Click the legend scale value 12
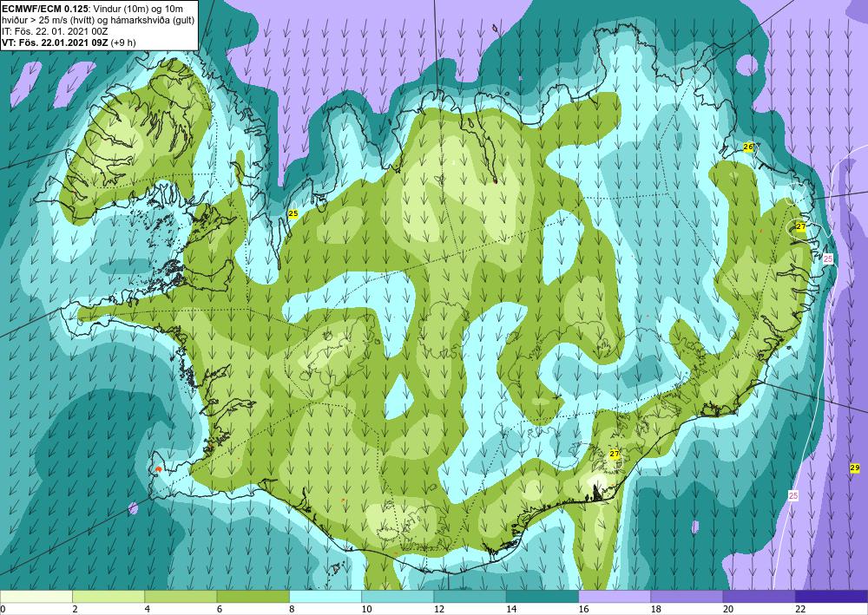The height and width of the screenshot is (615, 868). click(439, 609)
